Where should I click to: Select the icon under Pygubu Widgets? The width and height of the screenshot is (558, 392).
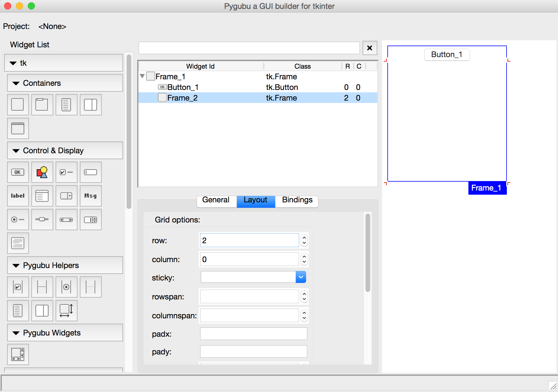coord(18,354)
